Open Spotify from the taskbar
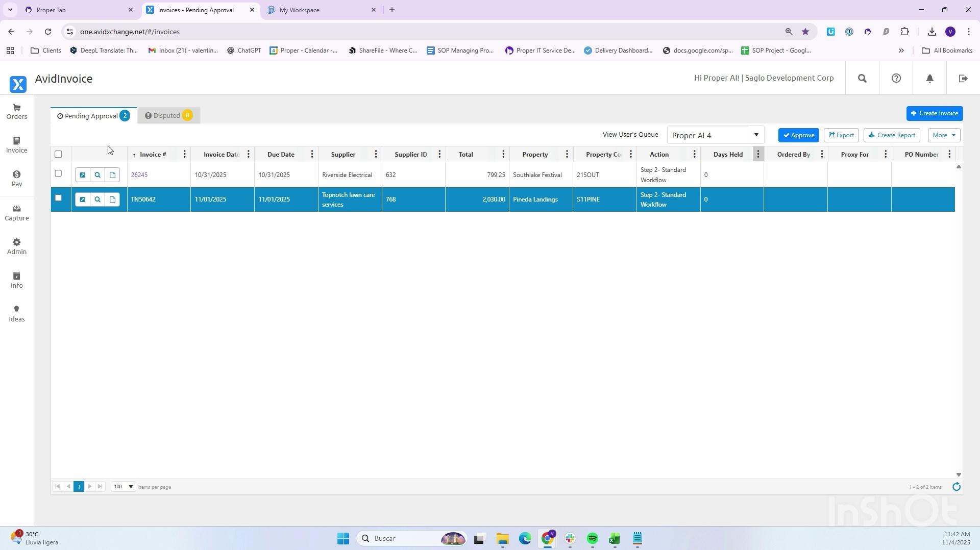Image resolution: width=980 pixels, height=550 pixels. [x=593, y=539]
